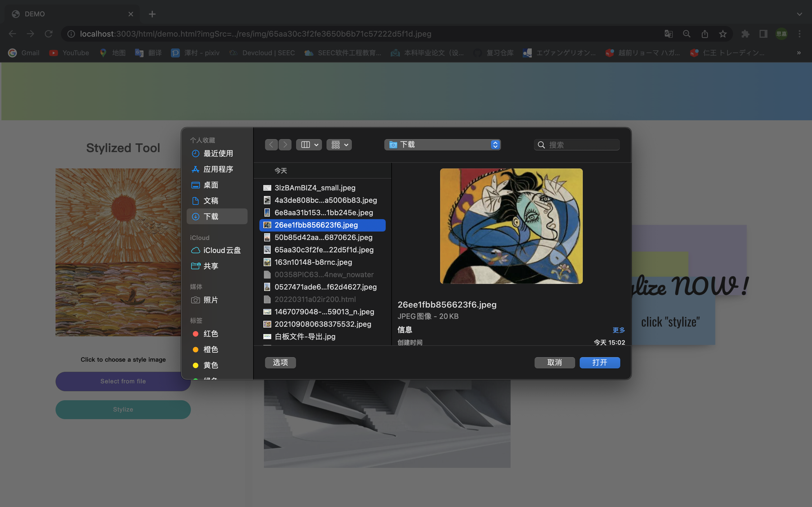The width and height of the screenshot is (812, 507).
Task: Click the Google Translate page icon
Action: coord(668,34)
